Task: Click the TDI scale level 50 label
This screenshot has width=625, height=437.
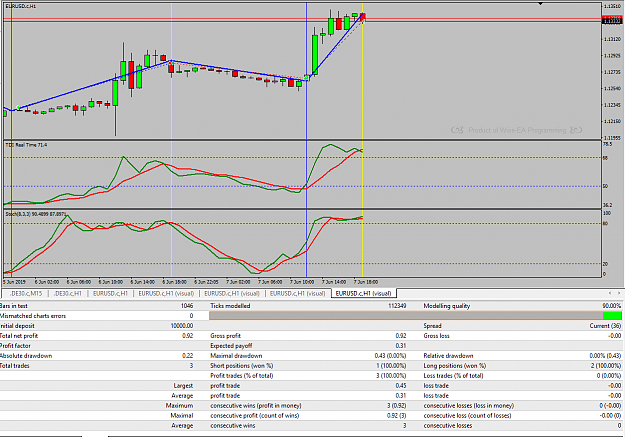Action: click(605, 186)
